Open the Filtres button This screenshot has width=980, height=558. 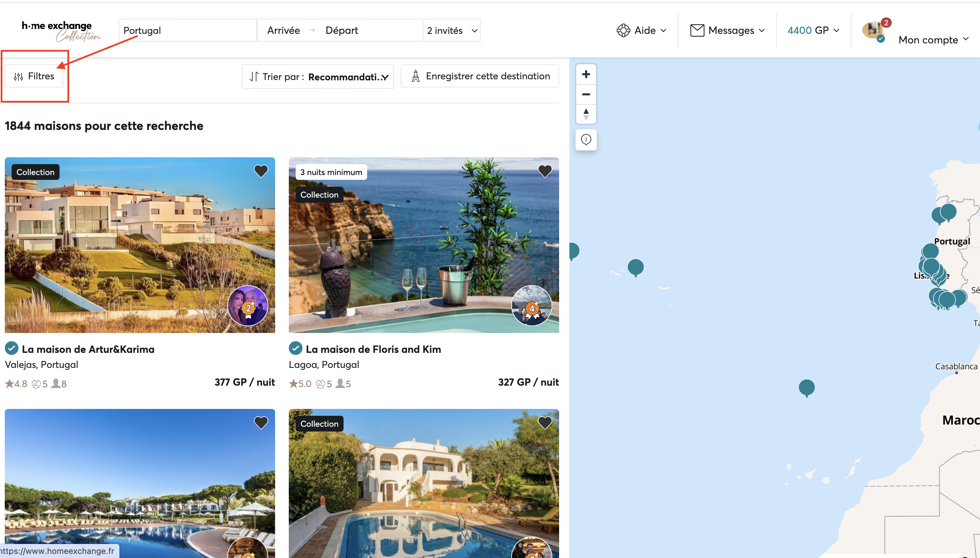click(x=34, y=76)
